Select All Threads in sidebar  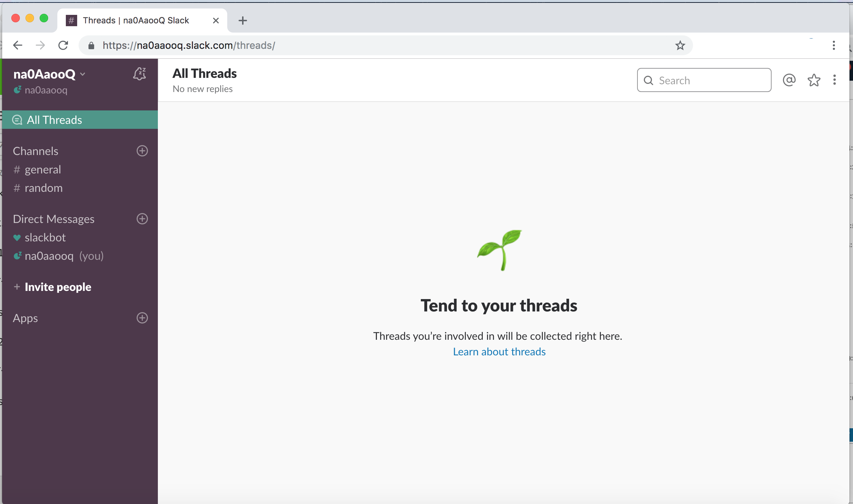pos(80,120)
